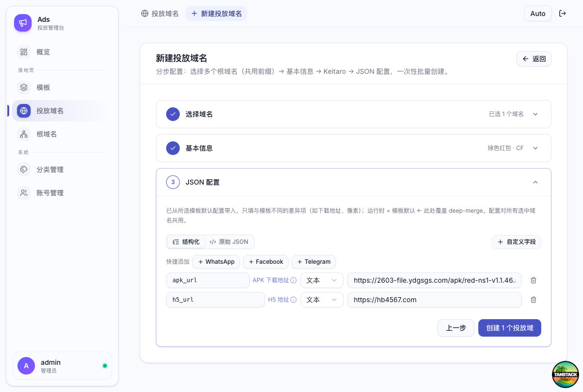Expand the 选择域名 step chevron
Screen dimensions: 583x392
[x=535, y=114]
